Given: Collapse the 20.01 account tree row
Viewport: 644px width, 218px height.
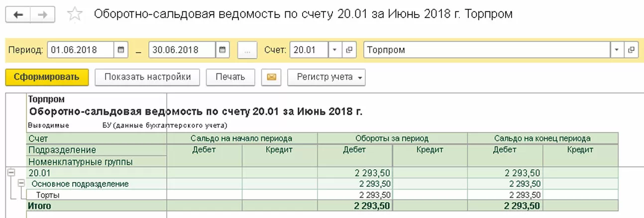Looking at the screenshot, I should [11, 173].
